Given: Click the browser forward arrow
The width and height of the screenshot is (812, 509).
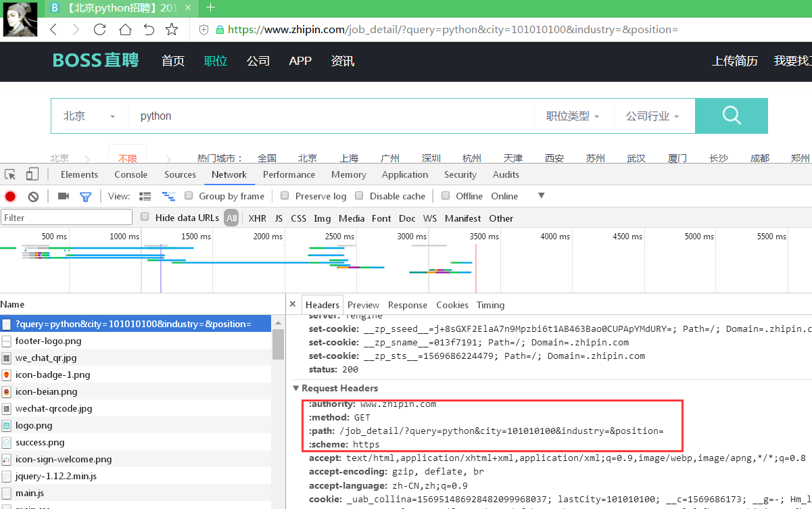Looking at the screenshot, I should coord(76,30).
